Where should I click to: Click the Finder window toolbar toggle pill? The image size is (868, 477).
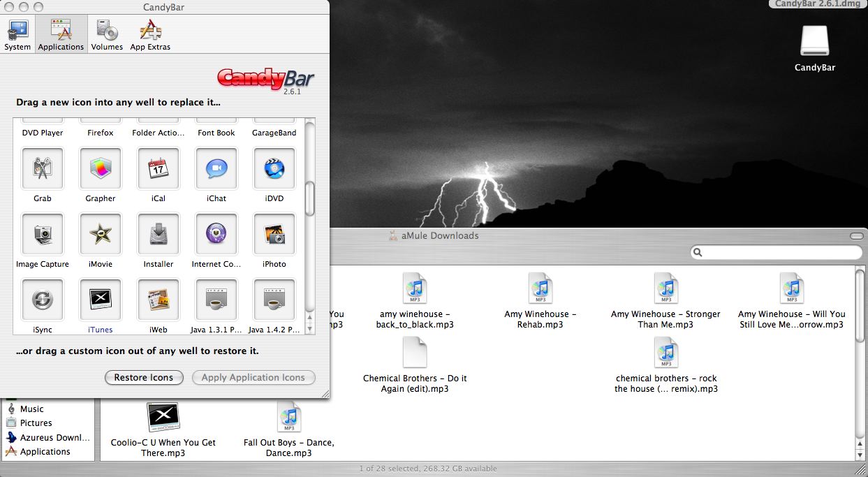coord(855,235)
